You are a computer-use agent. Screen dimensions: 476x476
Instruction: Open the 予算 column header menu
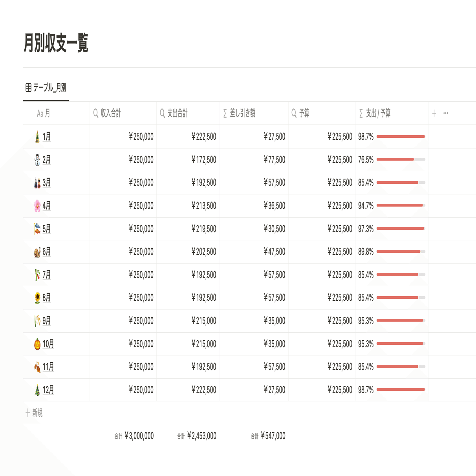[322, 114]
